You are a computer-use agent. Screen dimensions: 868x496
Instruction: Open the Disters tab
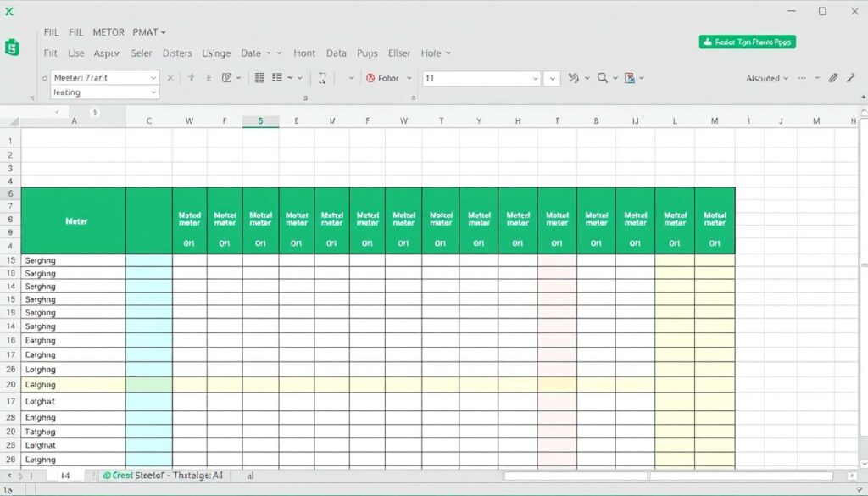[177, 53]
